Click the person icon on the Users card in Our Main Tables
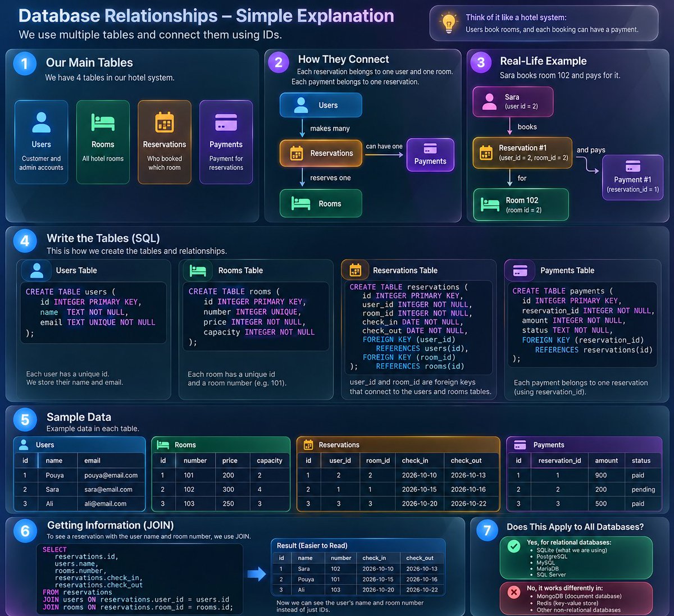 41,122
